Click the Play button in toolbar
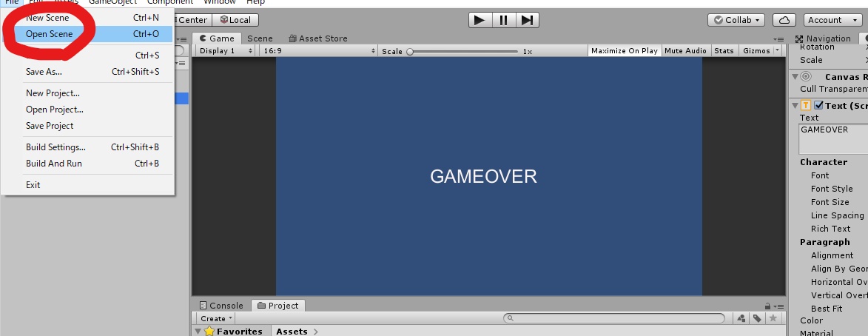 [x=480, y=20]
